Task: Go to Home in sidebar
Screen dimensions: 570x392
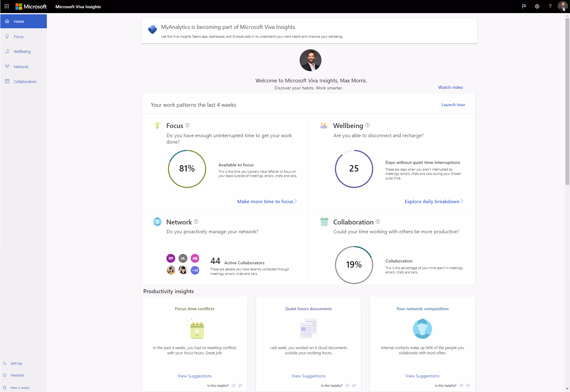Action: (x=23, y=21)
